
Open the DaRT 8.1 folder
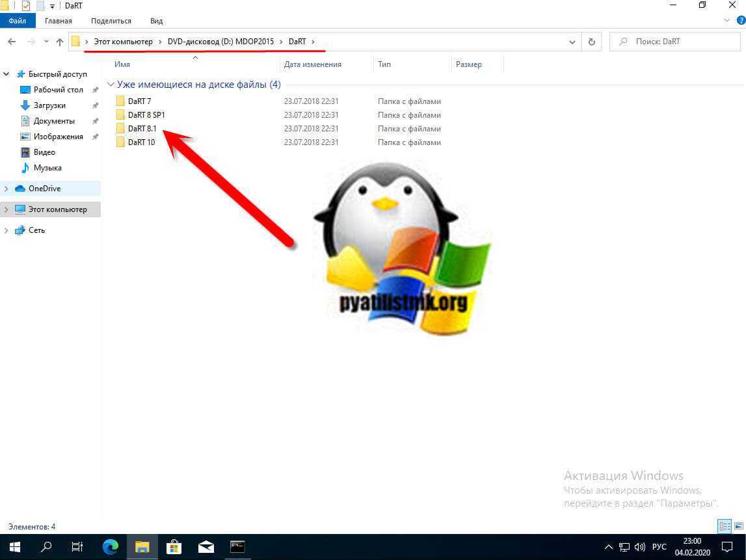(x=142, y=129)
